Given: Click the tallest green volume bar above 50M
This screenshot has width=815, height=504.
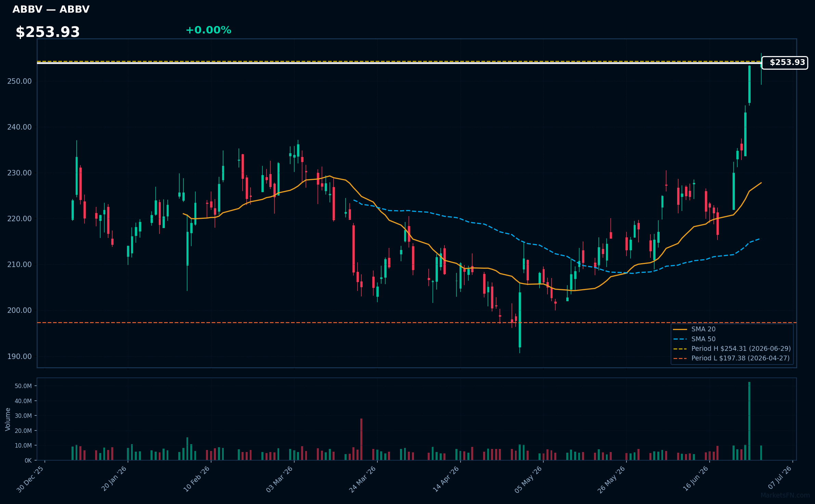Looking at the screenshot, I should pyautogui.click(x=749, y=421).
